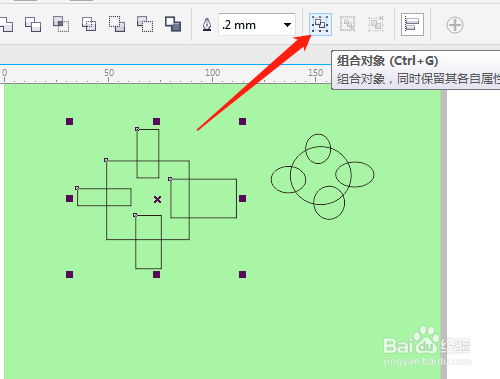Image resolution: width=500 pixels, height=379 pixels.
Task: Click the Front Minus Back icon
Action: 117,24
